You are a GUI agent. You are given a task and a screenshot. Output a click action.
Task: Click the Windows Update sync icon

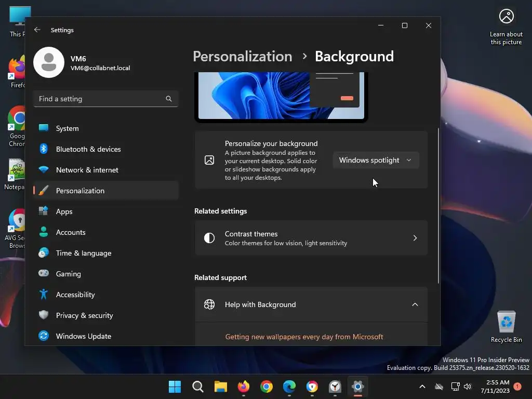tap(44, 336)
